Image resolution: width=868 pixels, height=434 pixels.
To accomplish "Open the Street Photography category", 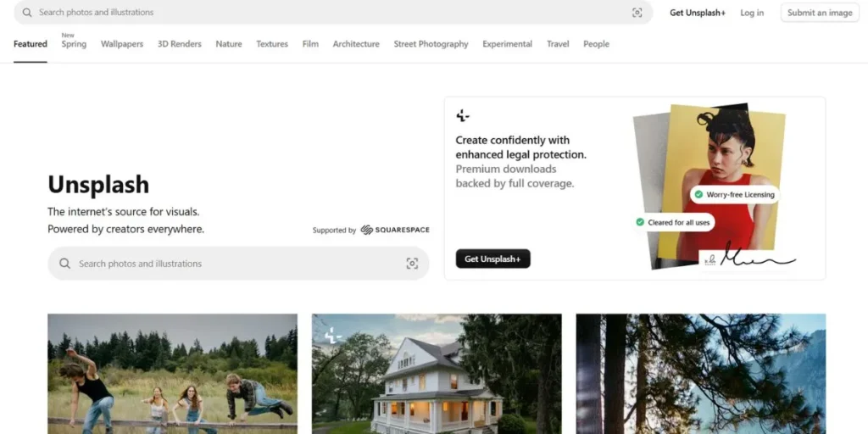I will pyautogui.click(x=431, y=44).
